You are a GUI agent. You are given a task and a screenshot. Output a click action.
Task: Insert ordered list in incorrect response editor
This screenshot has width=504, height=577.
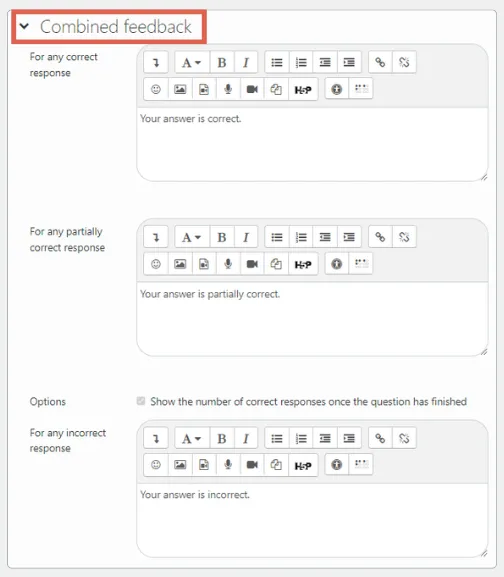tap(301, 439)
